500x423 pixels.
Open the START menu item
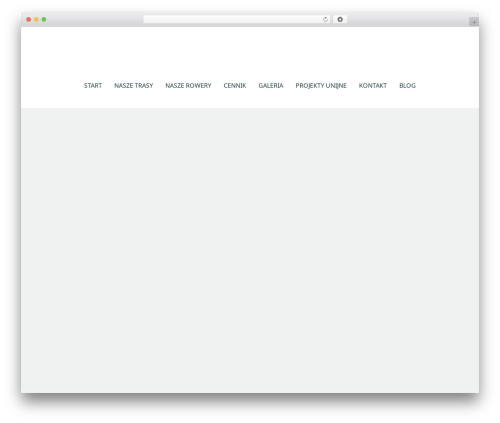point(93,86)
